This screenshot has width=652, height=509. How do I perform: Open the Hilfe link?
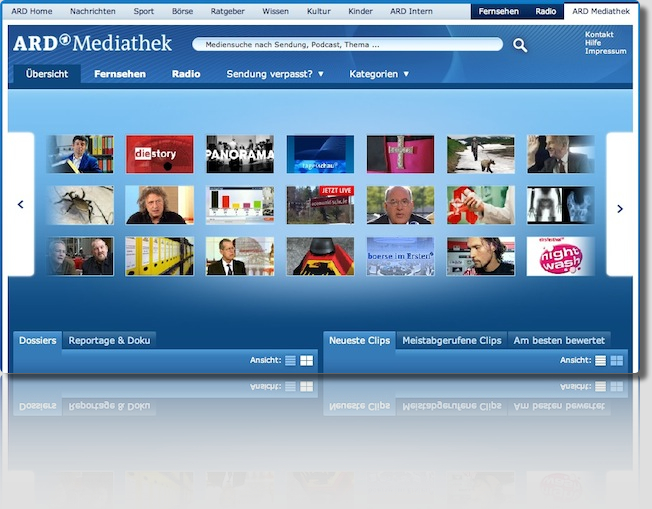click(x=593, y=43)
